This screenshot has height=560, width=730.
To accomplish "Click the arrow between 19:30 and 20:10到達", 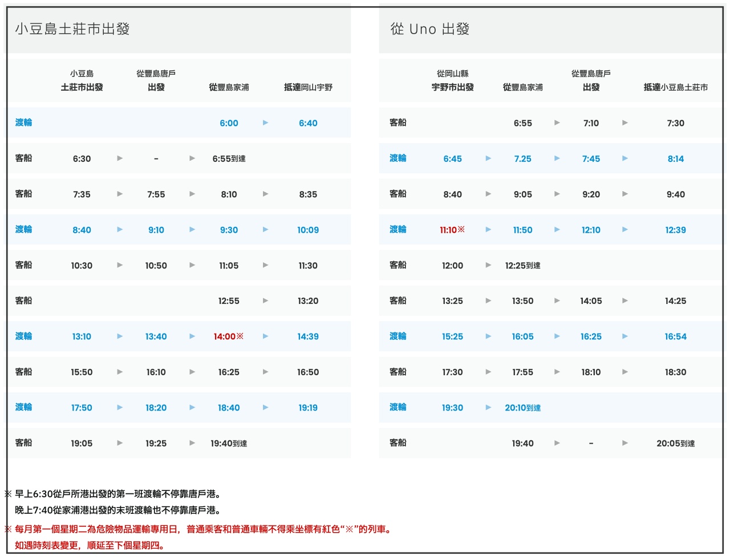I will pos(488,407).
